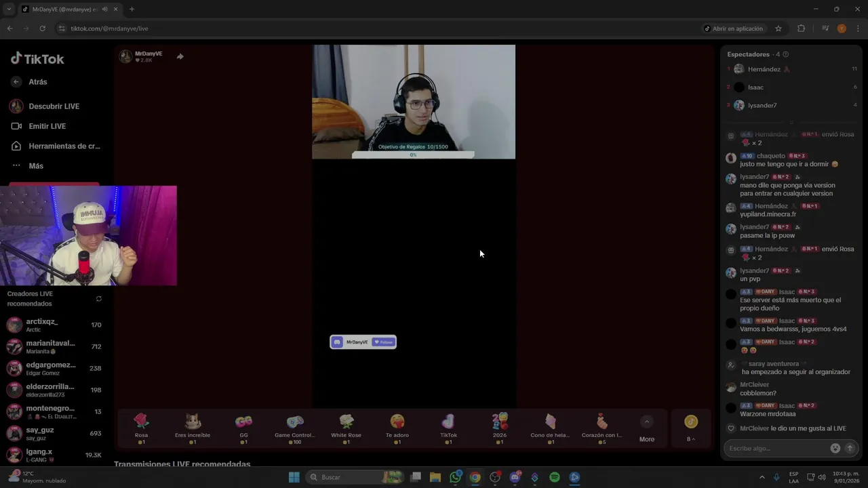This screenshot has height=488, width=868.
Task: Open say_guz recommended live
Action: pos(54,433)
